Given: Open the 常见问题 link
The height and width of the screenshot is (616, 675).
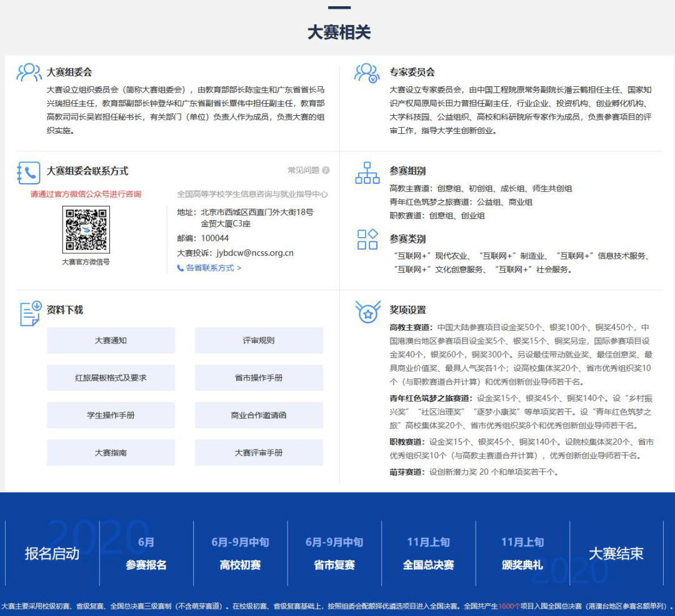Looking at the screenshot, I should tap(303, 170).
